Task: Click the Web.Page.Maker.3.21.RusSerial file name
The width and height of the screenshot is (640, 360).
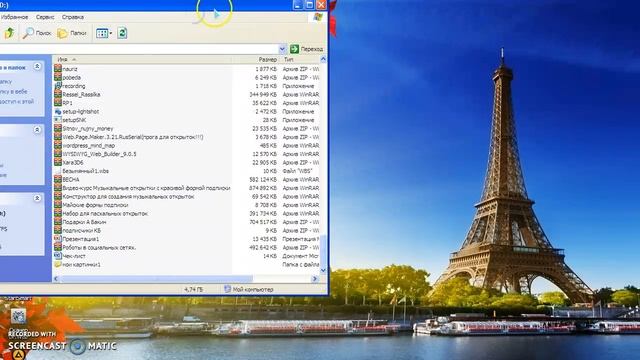Action: (x=133, y=137)
